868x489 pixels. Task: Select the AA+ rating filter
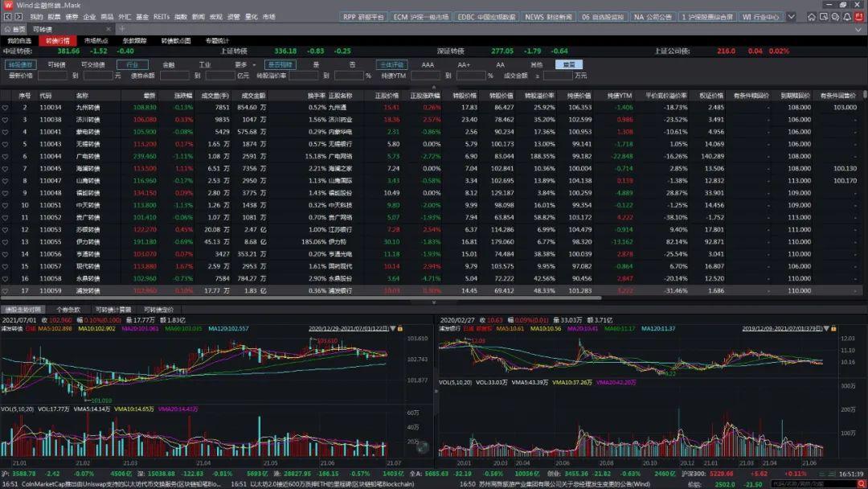pyautogui.click(x=464, y=65)
